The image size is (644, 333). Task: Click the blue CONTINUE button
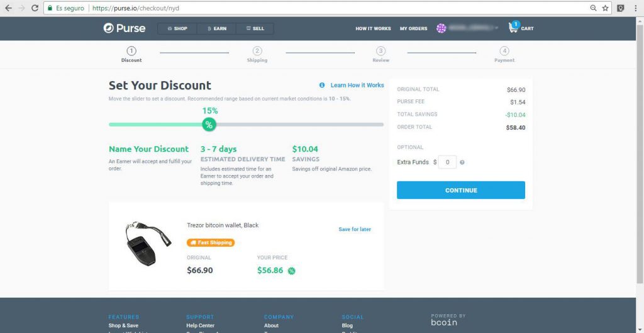tap(461, 190)
